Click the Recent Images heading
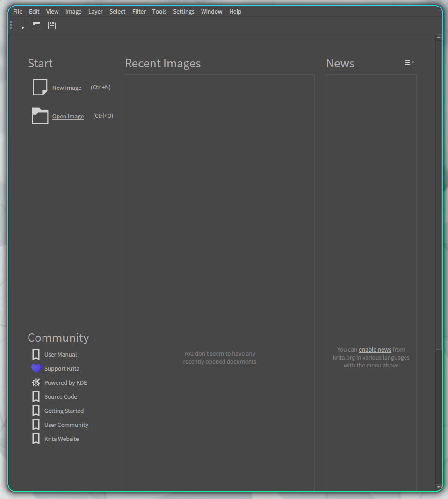Image resolution: width=448 pixels, height=499 pixels. click(163, 63)
